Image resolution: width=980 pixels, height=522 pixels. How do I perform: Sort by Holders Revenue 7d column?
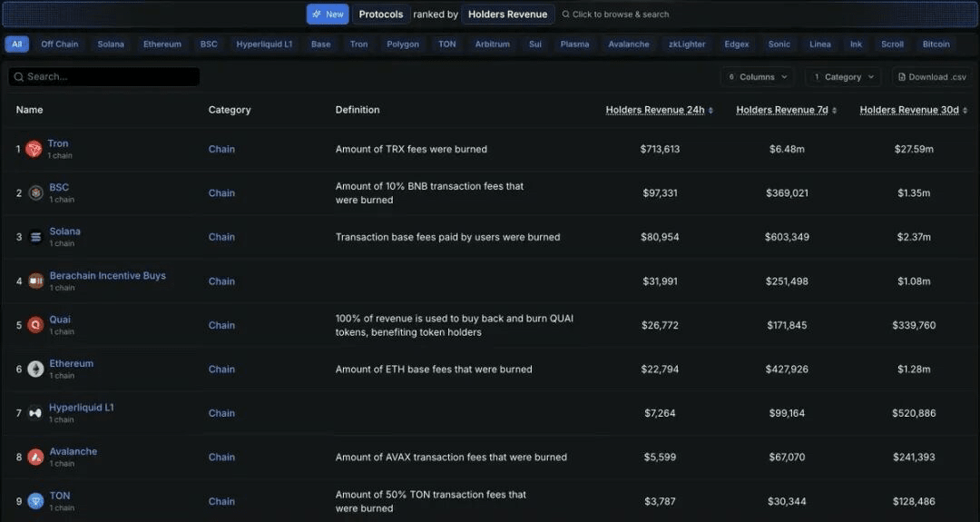point(786,110)
